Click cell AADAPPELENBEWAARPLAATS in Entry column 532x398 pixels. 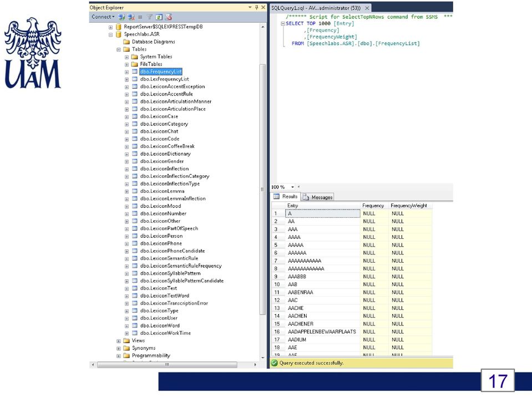(x=323, y=331)
